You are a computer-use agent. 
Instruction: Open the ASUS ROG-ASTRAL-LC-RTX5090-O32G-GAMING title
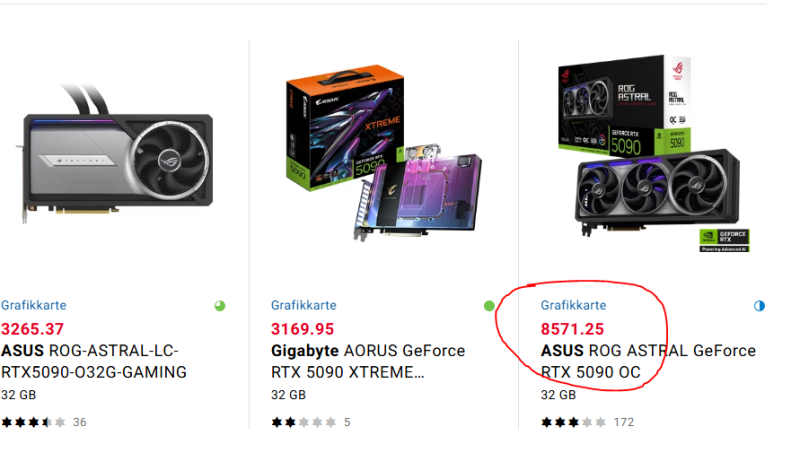[94, 361]
